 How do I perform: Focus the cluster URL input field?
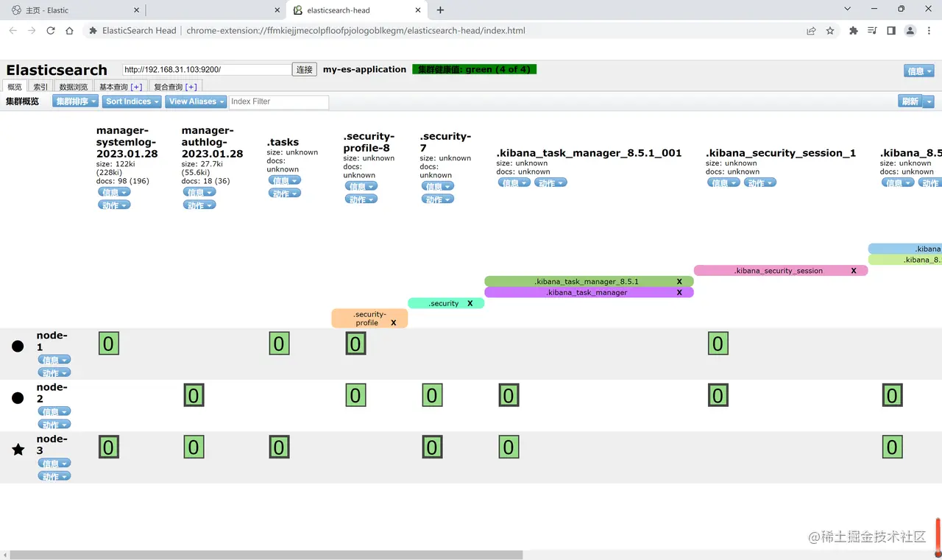click(x=207, y=69)
